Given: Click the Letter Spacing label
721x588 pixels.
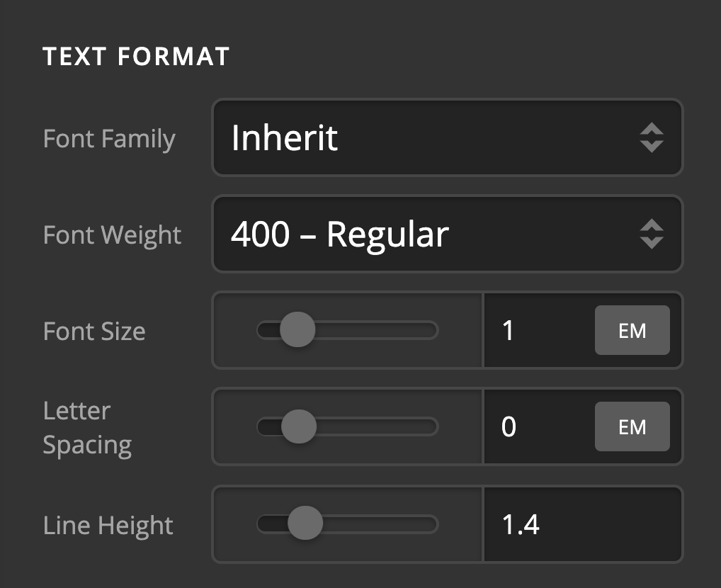Looking at the screenshot, I should point(86,428).
